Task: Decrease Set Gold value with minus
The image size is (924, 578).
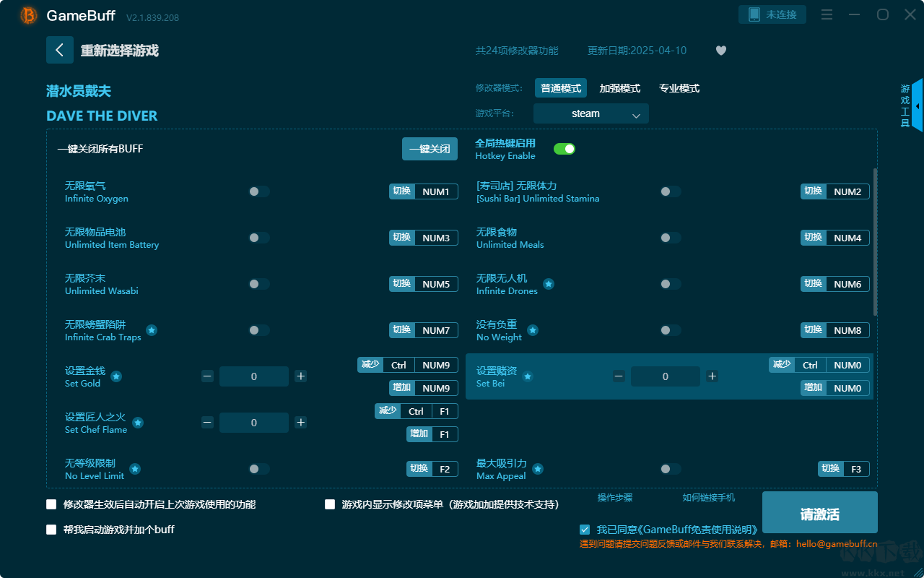Action: point(207,376)
